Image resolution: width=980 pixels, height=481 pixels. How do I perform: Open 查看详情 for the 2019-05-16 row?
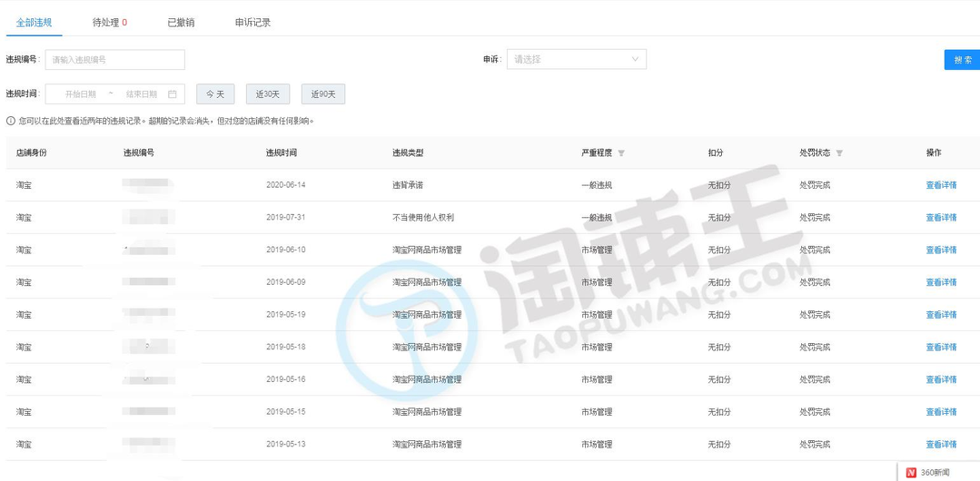[x=941, y=379]
